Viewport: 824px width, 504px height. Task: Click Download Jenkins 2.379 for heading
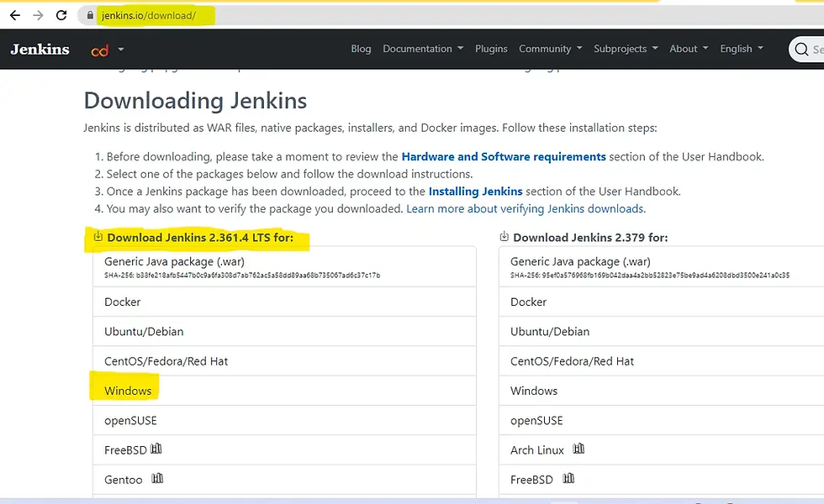(x=590, y=237)
